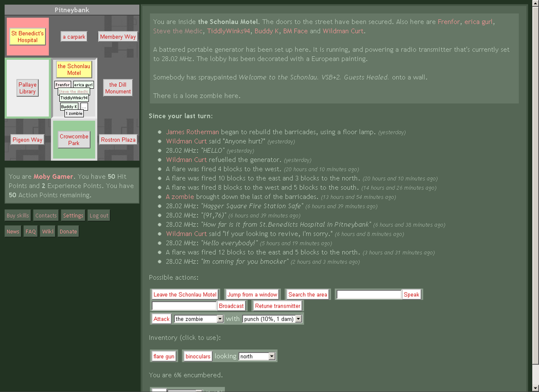Log out of the game

coord(99,216)
